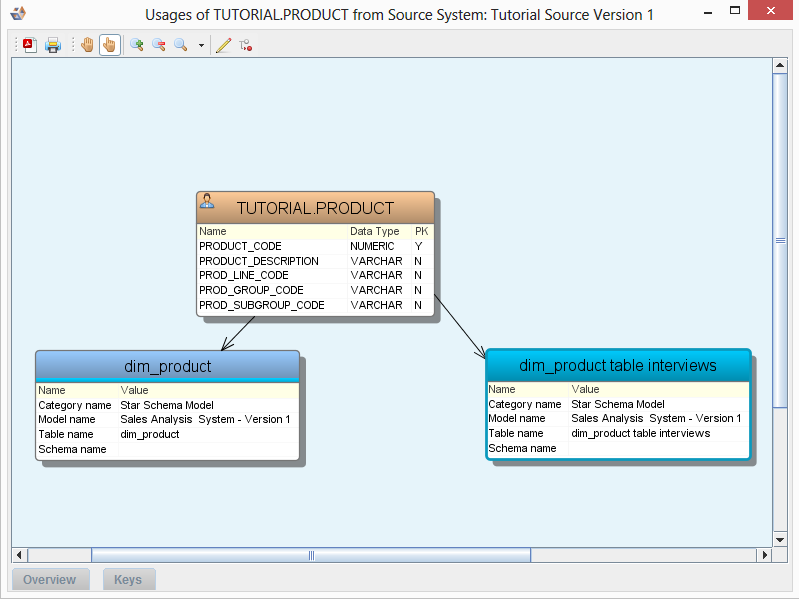Screen dimensions: 799x599
Task: Select the open hand pan tool
Action: (x=87, y=45)
